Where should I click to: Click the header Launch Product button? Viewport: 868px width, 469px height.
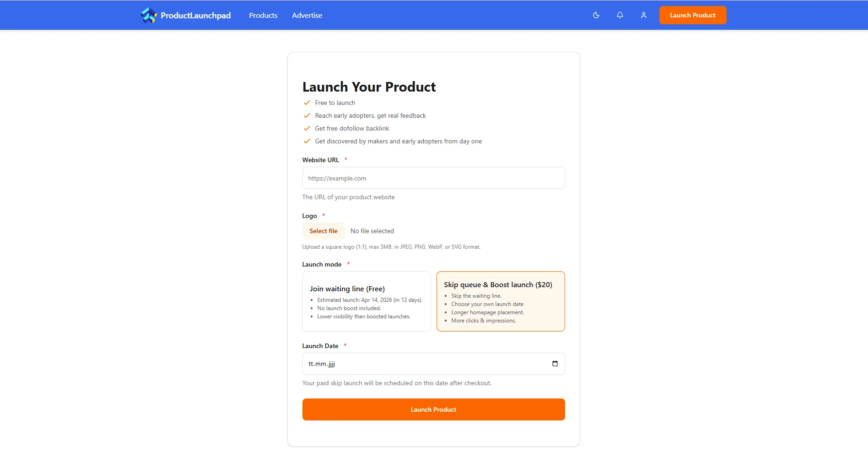[692, 15]
